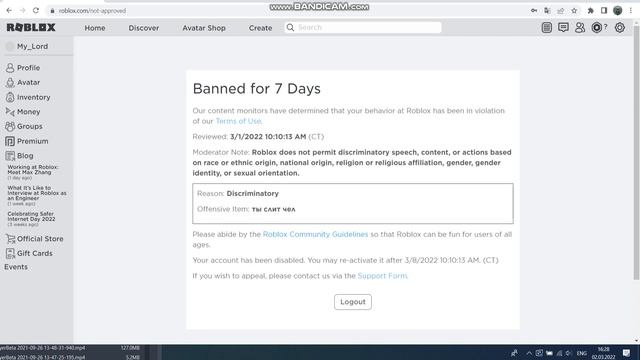
Task: Open the password key icon in address bar
Action: point(534,11)
